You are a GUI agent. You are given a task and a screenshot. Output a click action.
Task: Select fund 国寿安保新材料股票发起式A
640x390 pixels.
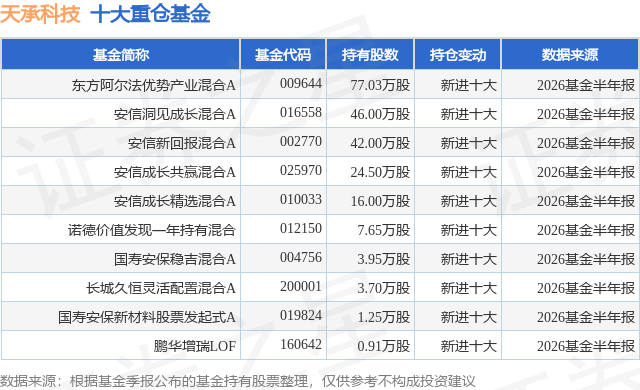(x=147, y=317)
